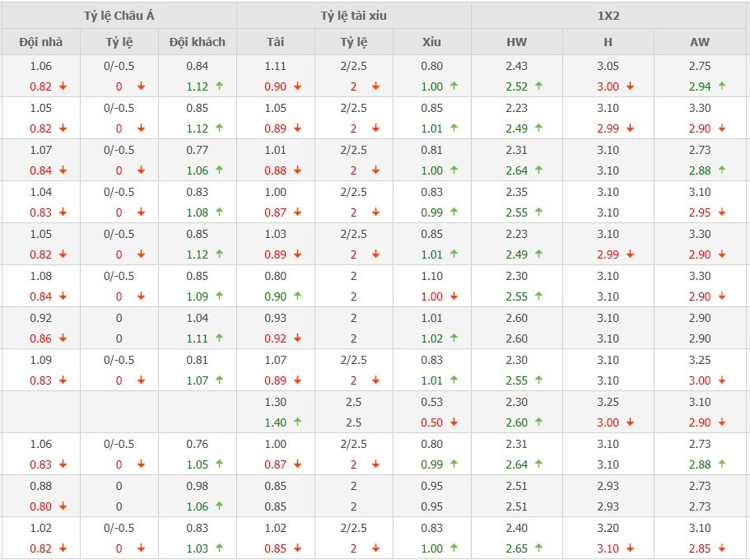
Task: Click the green arrow next to 1.03
Action: [x=220, y=548]
